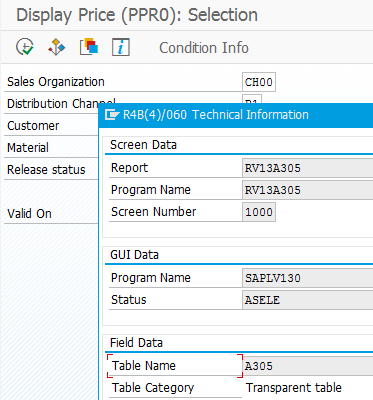
Task: Click the Distribution Channel label
Action: pos(61,104)
